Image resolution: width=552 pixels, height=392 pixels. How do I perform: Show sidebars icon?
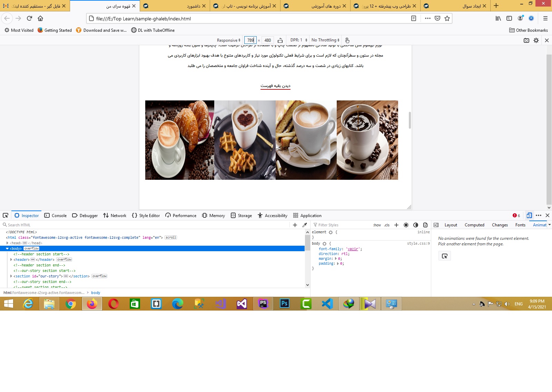[509, 18]
